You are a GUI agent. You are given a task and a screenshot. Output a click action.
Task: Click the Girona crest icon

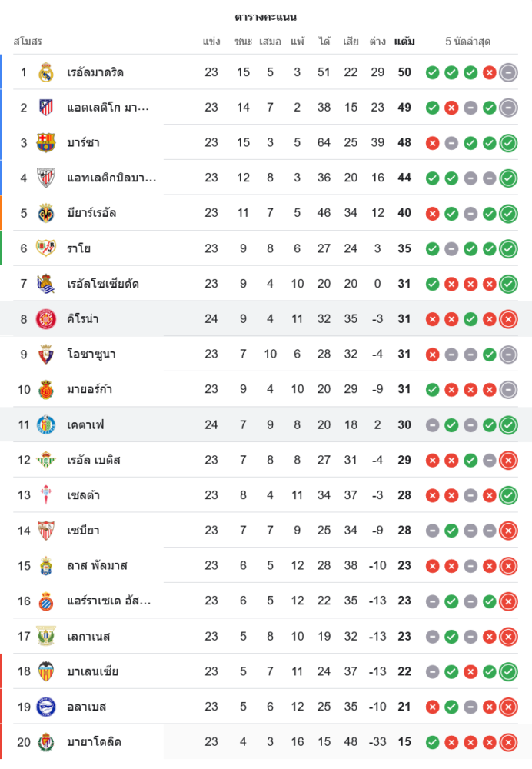point(46,319)
